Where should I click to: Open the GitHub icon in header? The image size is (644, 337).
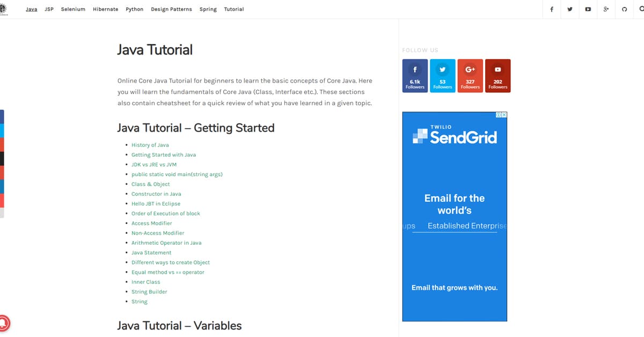(624, 9)
